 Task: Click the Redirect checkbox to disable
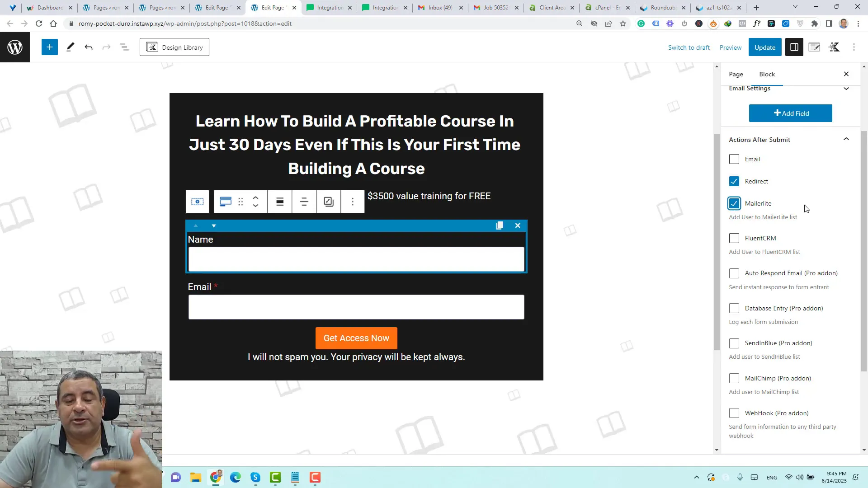(x=734, y=181)
